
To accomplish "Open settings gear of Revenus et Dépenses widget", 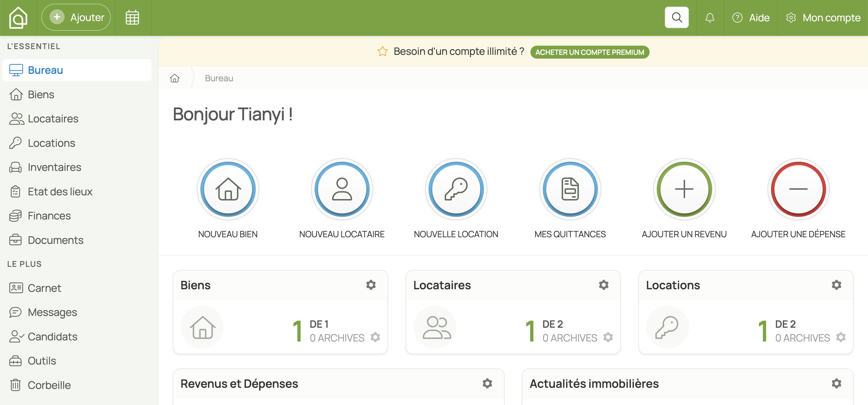I will tap(487, 383).
